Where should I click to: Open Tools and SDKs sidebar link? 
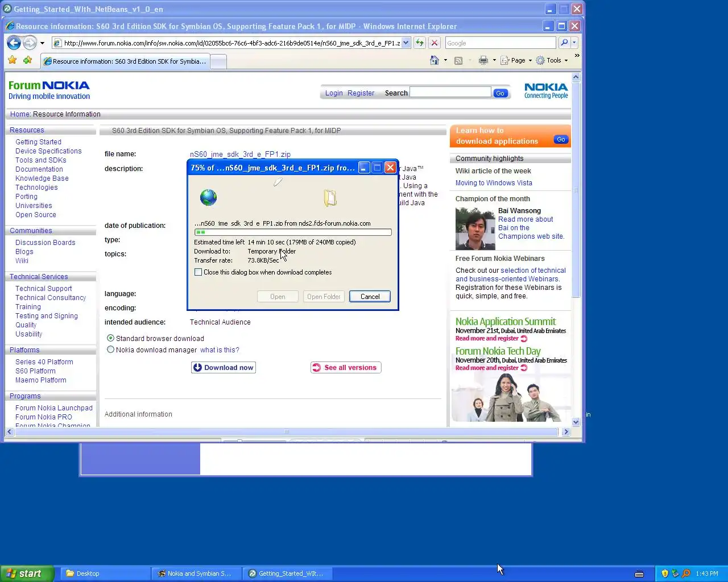(x=40, y=160)
